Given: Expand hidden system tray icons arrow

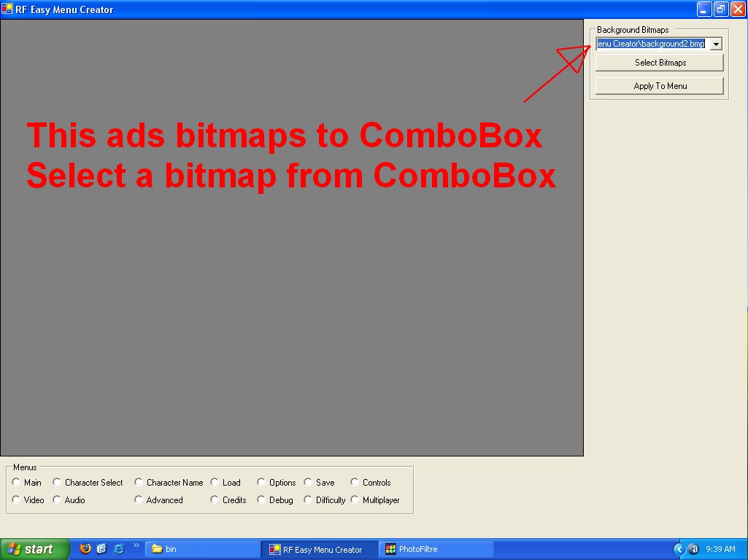Looking at the screenshot, I should tap(679, 549).
